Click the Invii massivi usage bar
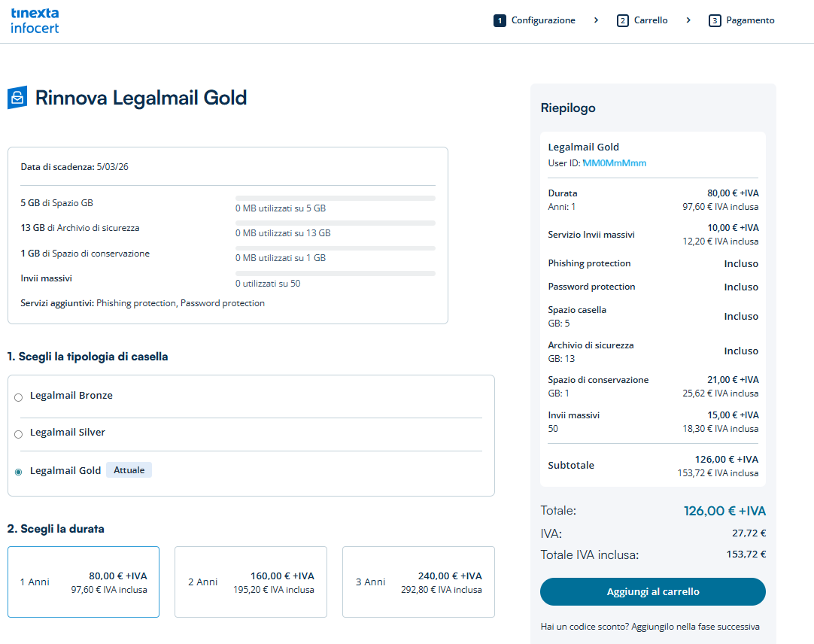 point(336,273)
